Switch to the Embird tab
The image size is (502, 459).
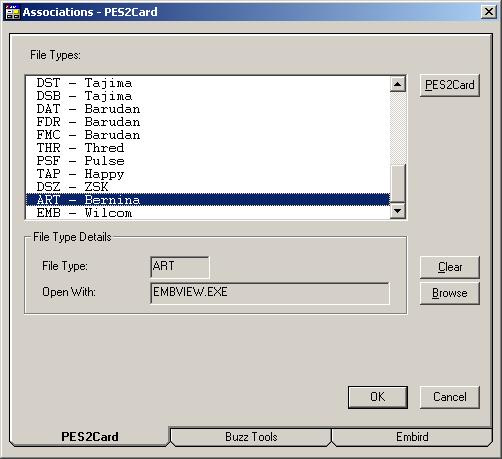412,437
